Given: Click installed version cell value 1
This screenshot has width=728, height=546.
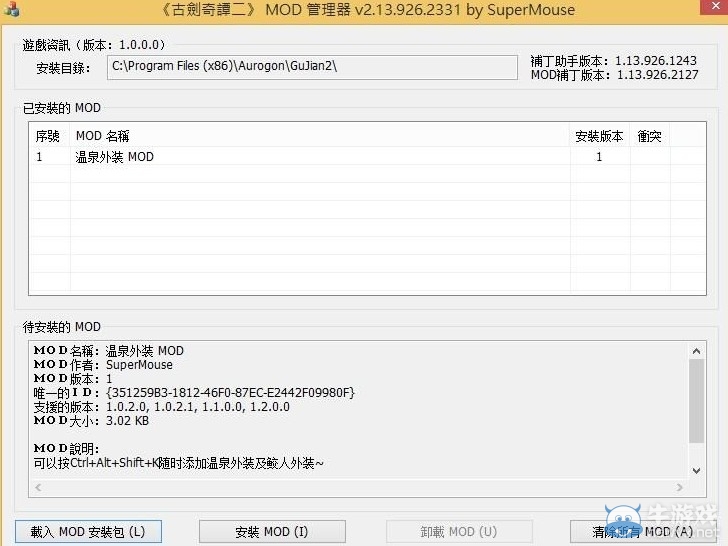Looking at the screenshot, I should 599,157.
